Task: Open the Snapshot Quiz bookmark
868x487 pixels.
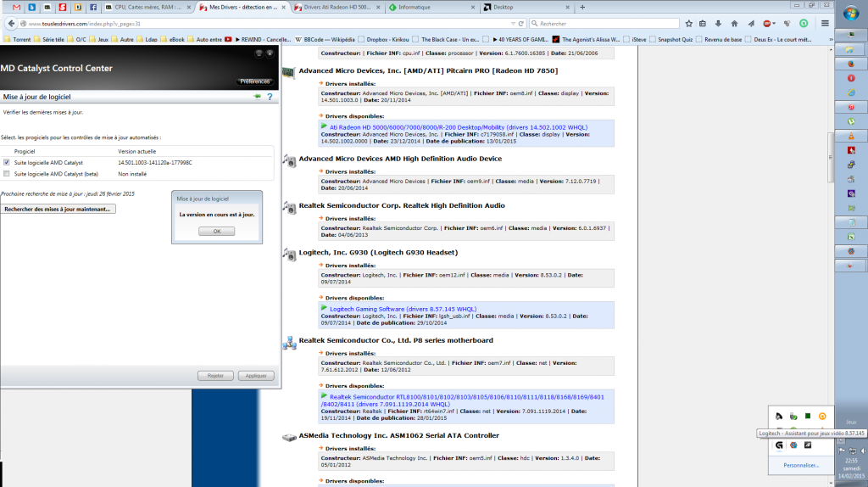Action: pos(670,39)
